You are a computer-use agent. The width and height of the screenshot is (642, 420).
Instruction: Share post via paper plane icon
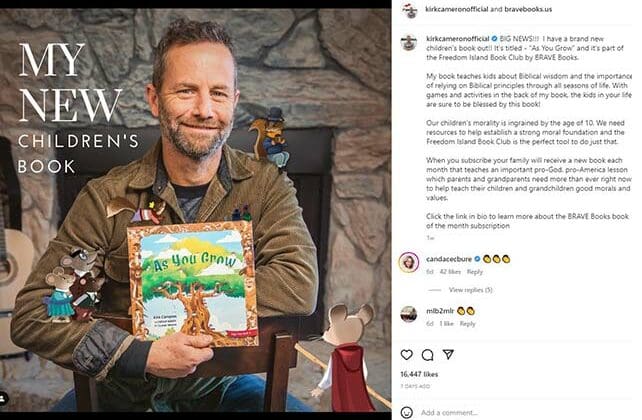click(x=448, y=354)
